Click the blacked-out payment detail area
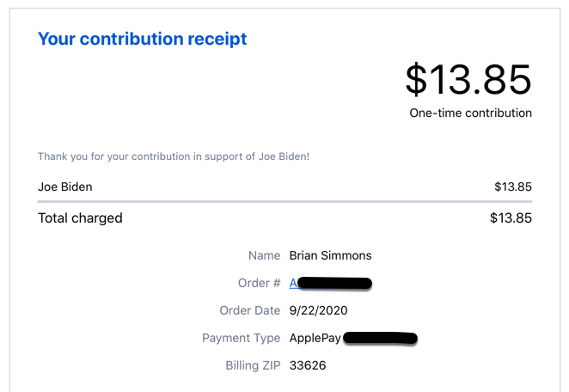 coord(380,338)
